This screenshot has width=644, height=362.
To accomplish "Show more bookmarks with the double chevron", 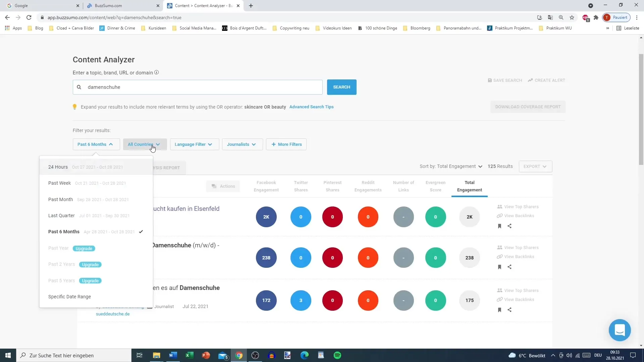I will pyautogui.click(x=607, y=28).
